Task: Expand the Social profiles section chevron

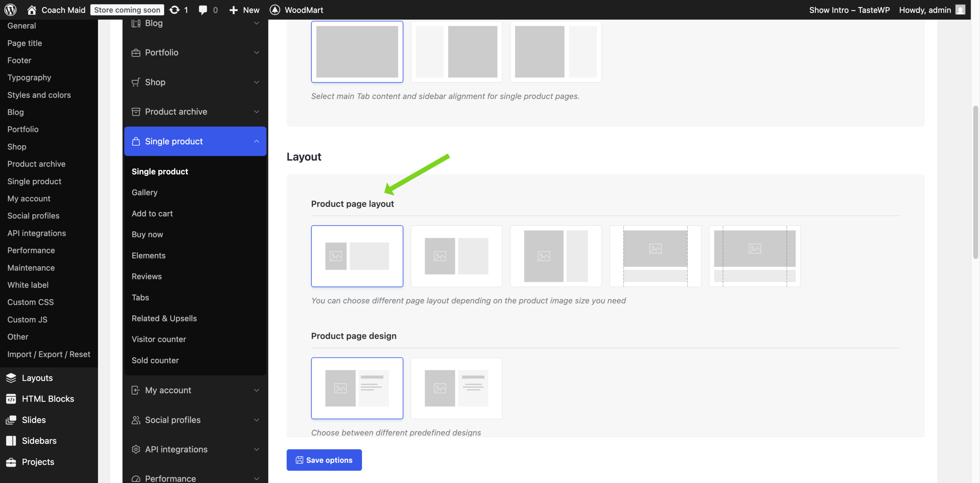Action: pos(257,420)
